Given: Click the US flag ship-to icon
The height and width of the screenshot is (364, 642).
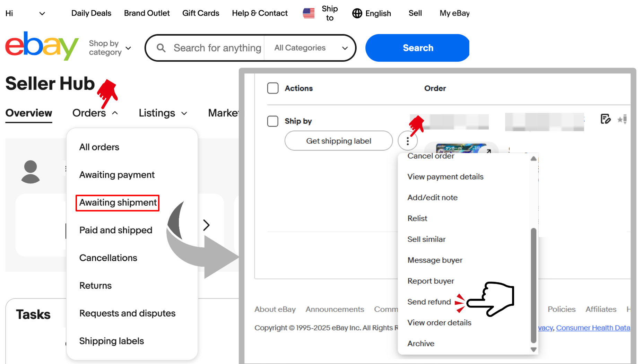Looking at the screenshot, I should (x=309, y=13).
